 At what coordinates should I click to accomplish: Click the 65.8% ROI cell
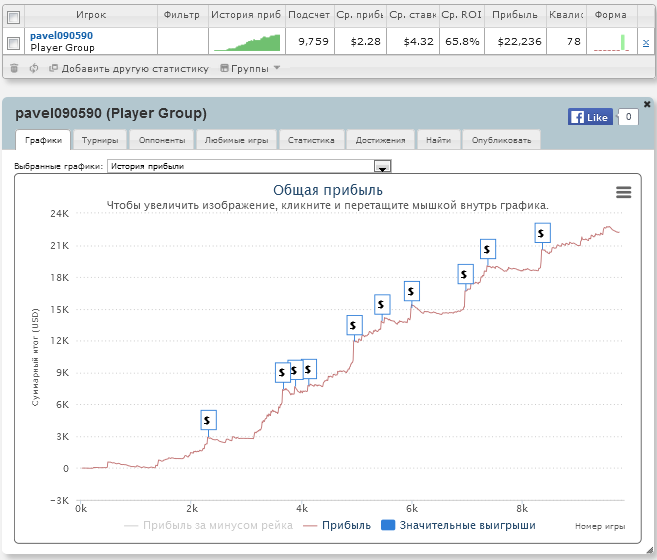pyautogui.click(x=462, y=41)
